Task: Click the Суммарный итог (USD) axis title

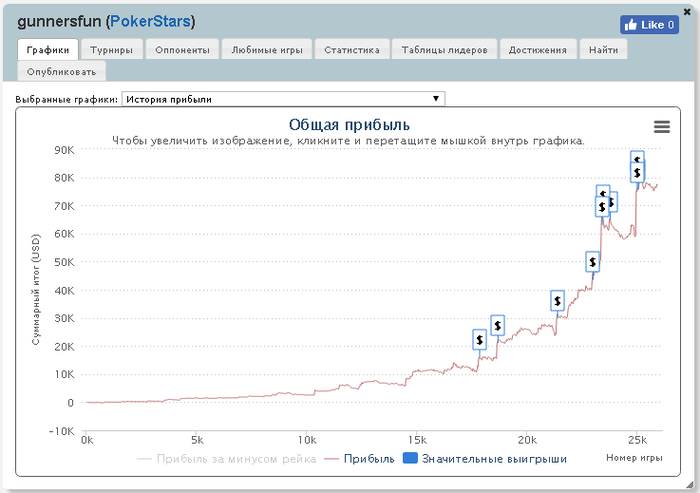Action: point(36,289)
